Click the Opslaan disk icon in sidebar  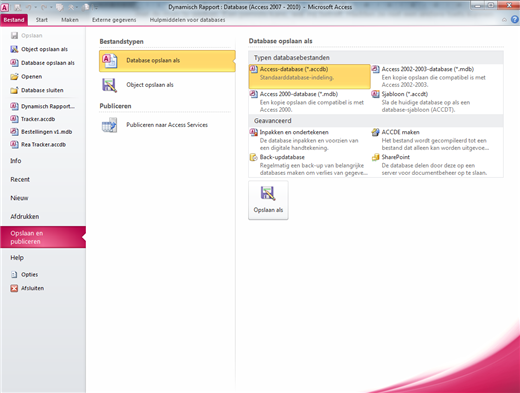[x=14, y=35]
